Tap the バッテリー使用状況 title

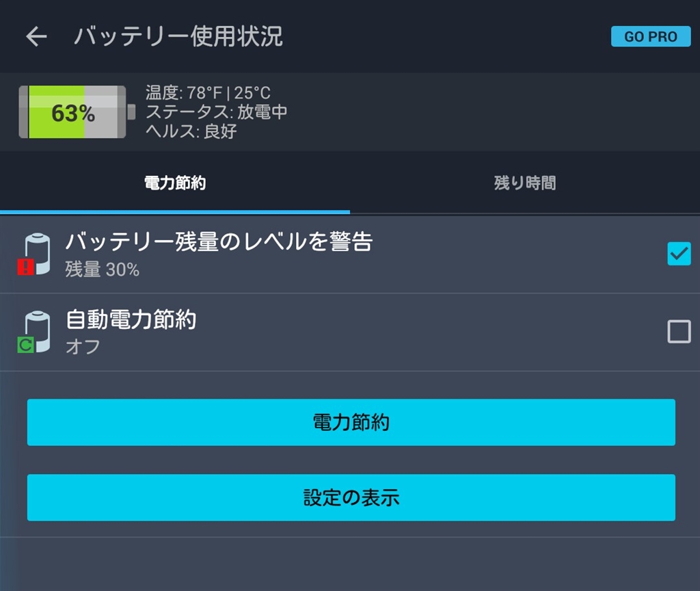point(178,36)
